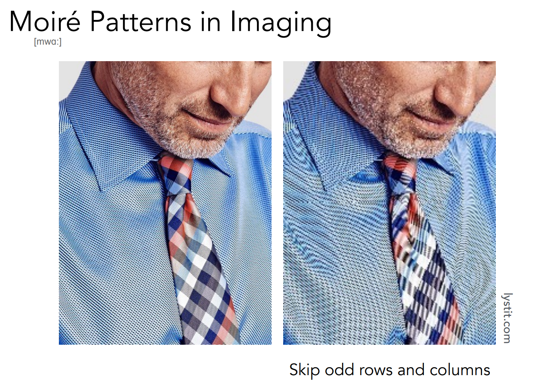Click the plaid tie knot in left photo
The image size is (539, 392).
(174, 174)
